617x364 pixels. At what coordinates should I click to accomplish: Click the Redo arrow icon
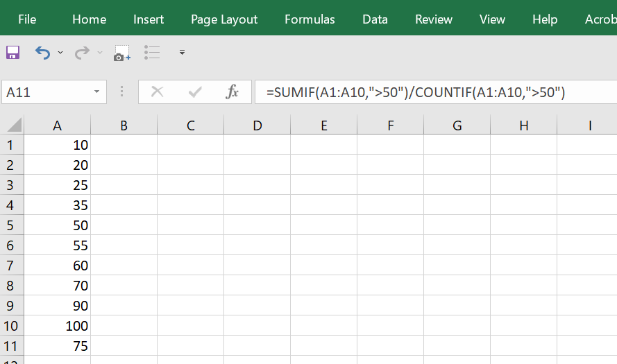tap(82, 53)
